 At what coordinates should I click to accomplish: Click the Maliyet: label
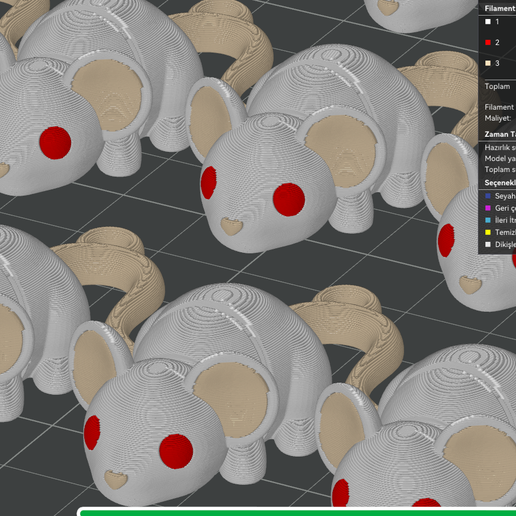click(x=498, y=118)
